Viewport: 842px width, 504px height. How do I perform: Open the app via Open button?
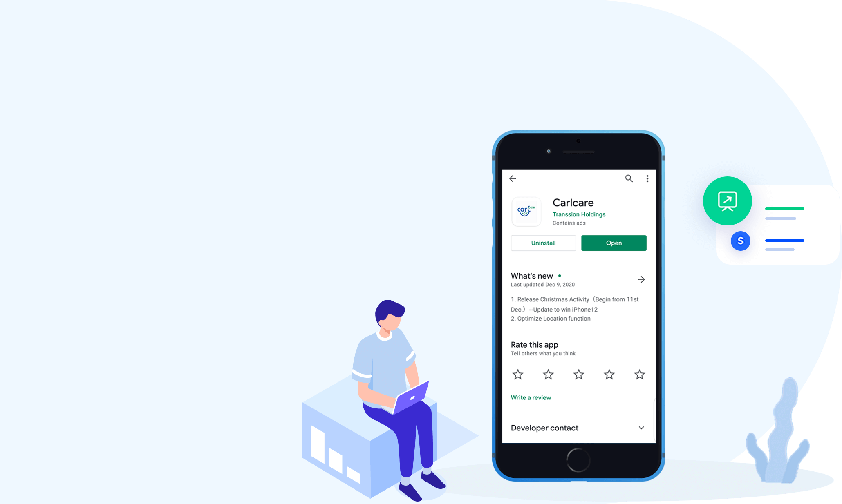click(614, 242)
